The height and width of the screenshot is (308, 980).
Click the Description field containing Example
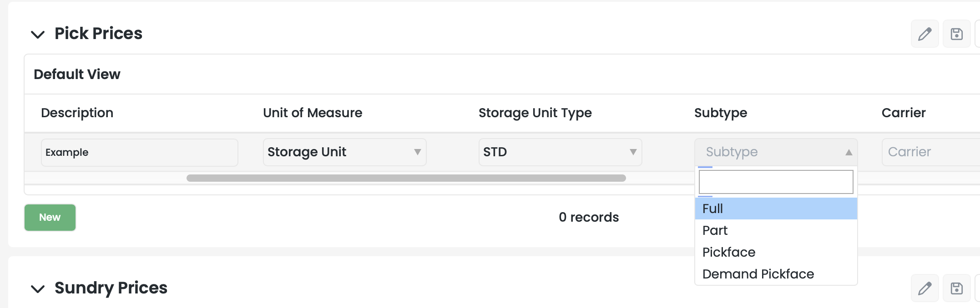point(139,152)
